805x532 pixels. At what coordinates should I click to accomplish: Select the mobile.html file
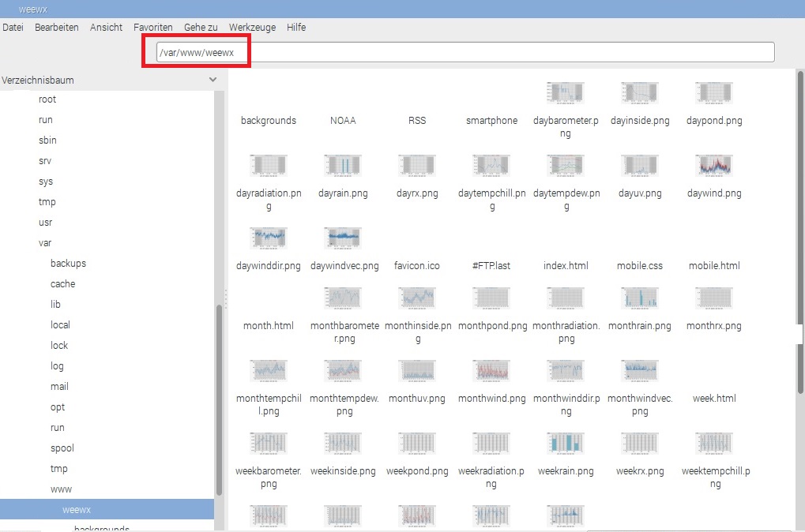(714, 266)
